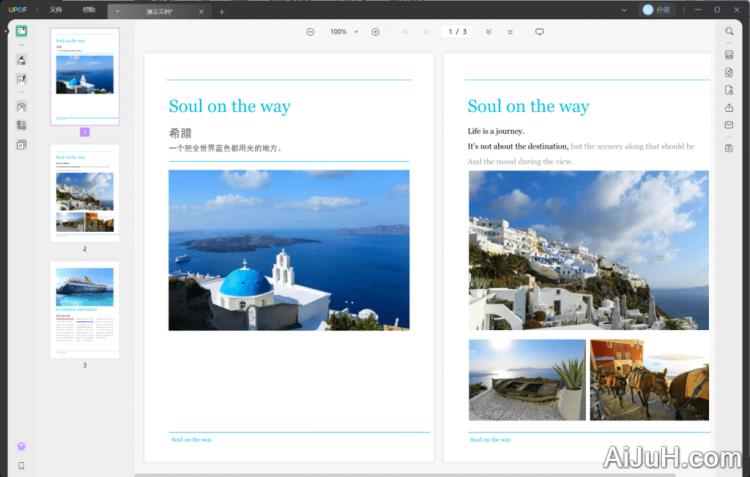Image resolution: width=750 pixels, height=477 pixels.
Task: Click the page number input field
Action: (456, 32)
